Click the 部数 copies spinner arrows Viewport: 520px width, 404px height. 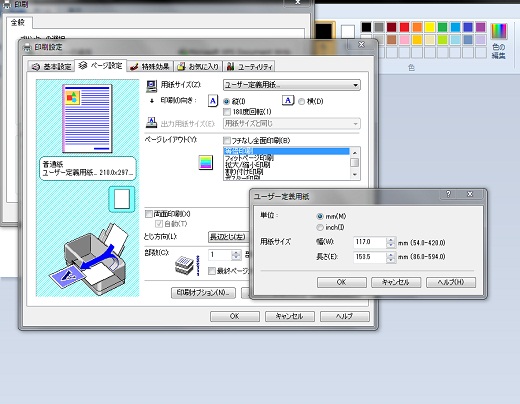click(x=236, y=255)
